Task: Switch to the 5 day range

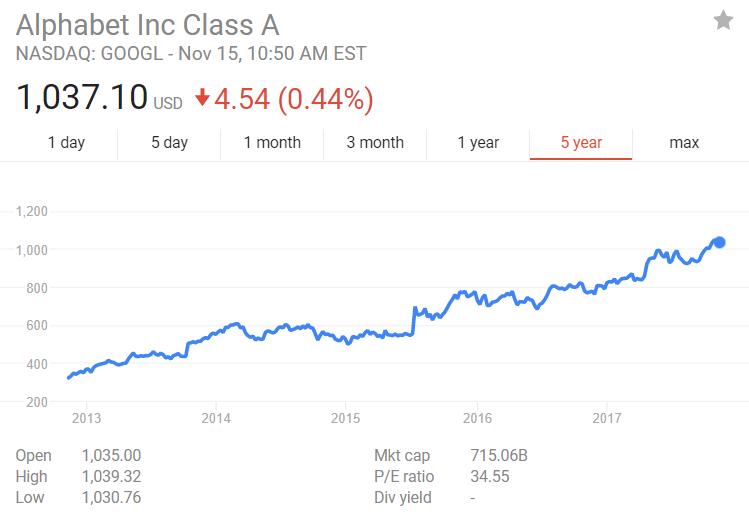Action: 169,142
